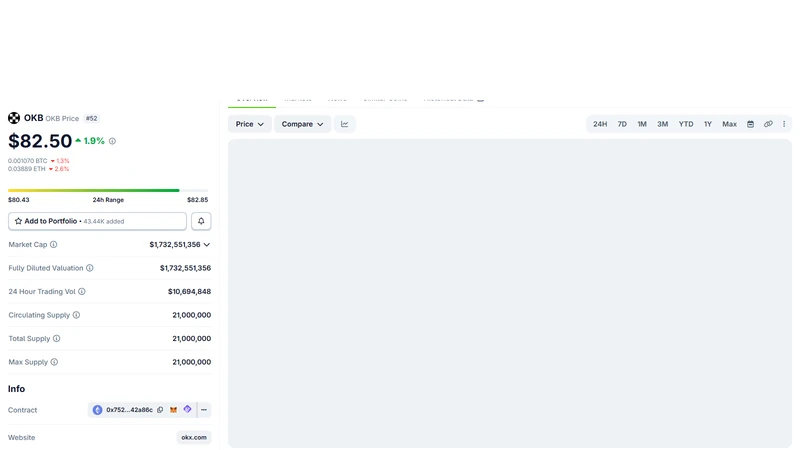This screenshot has width=800, height=450.
Task: Open the calendar date range icon
Action: tap(751, 124)
